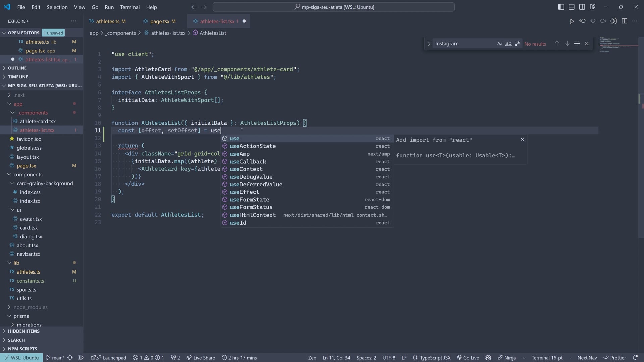Toggle Match Case in find widget

pyautogui.click(x=499, y=44)
